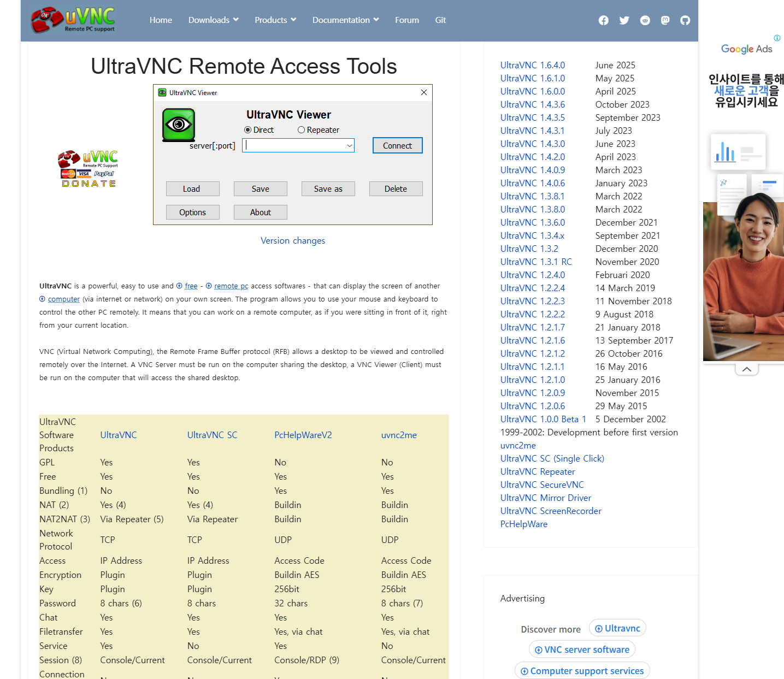784x679 pixels.
Task: Open the uVNC GitHub page icon
Action: point(685,20)
